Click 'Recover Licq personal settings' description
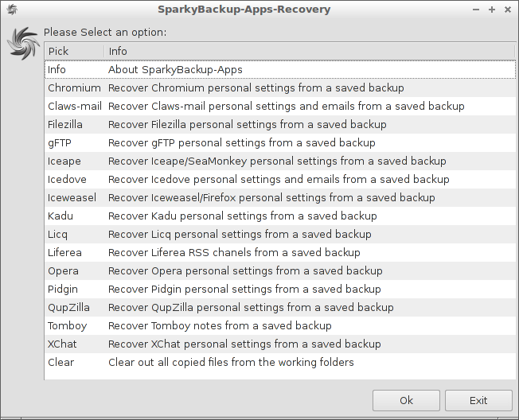Viewport: 519px width, 420px height. coord(240,234)
